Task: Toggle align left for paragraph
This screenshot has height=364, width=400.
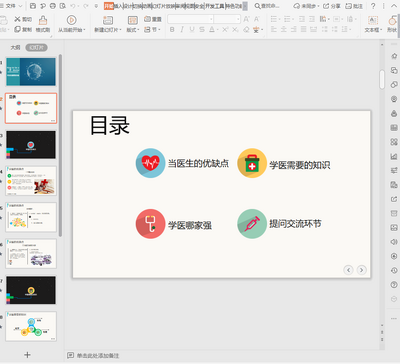Action: tap(274, 30)
